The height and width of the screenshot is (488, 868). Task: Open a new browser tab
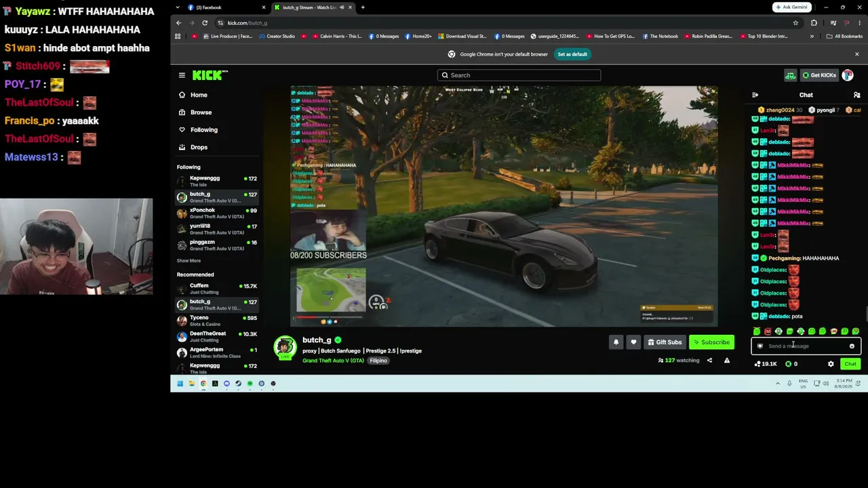point(363,7)
